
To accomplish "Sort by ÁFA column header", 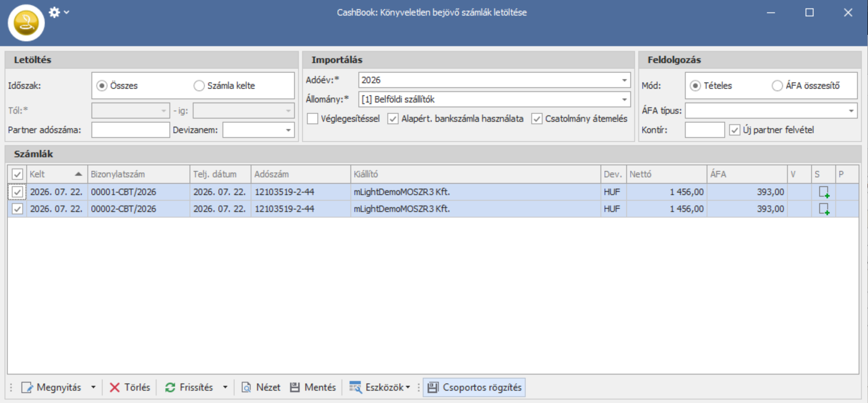I will pos(747,174).
